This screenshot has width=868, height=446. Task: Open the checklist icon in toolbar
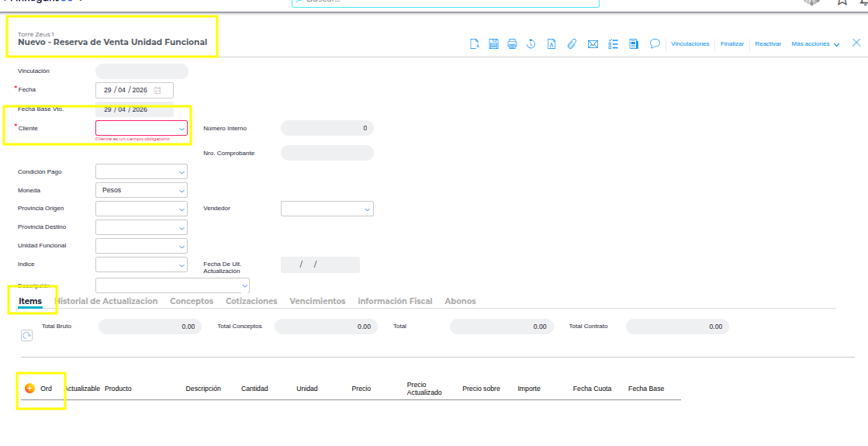[x=614, y=44]
